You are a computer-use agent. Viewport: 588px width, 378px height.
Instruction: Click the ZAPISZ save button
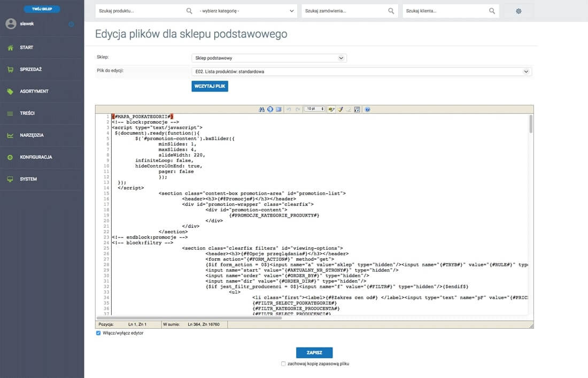pos(314,352)
